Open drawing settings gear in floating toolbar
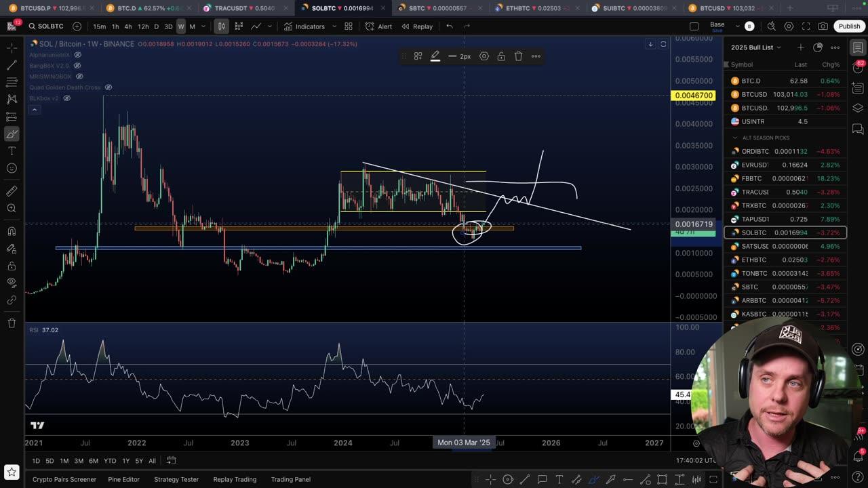The width and height of the screenshot is (868, 488). 484,56
